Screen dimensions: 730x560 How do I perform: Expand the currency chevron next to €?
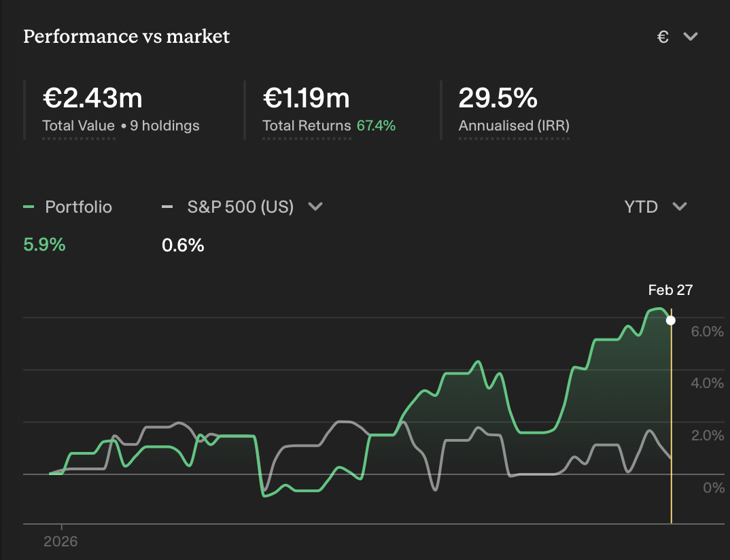pos(691,37)
